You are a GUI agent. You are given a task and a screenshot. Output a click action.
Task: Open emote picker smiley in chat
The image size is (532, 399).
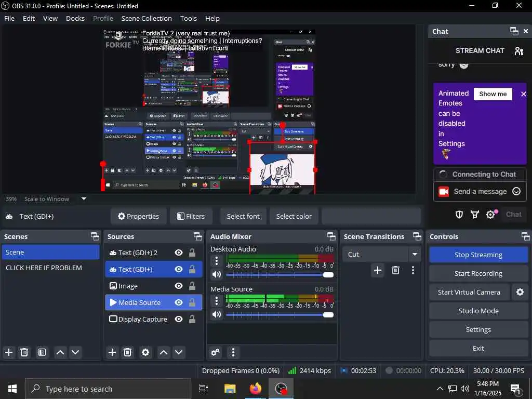[x=516, y=191]
